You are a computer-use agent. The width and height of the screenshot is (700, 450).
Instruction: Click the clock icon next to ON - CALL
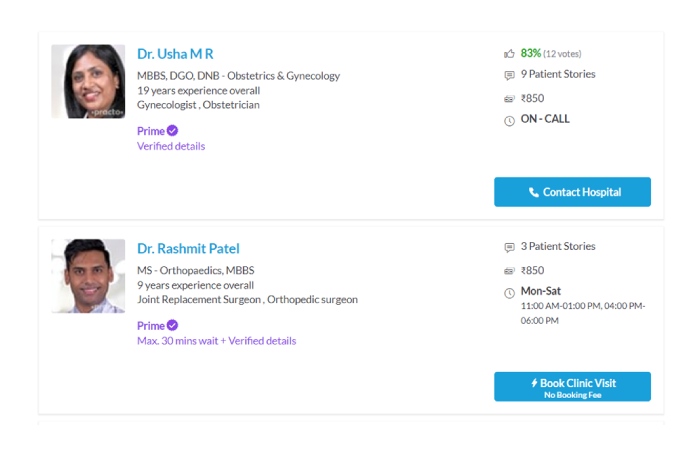(509, 121)
